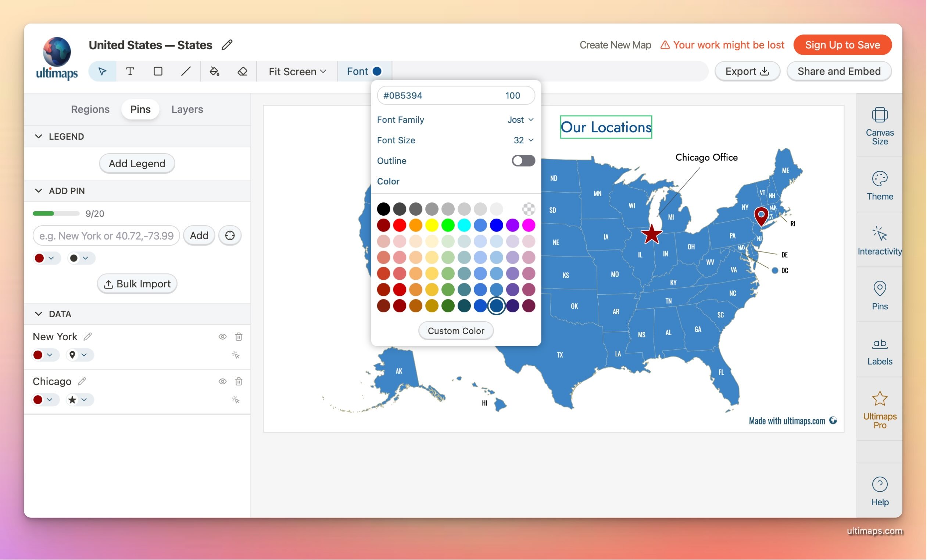
Task: Select the Eraser tool
Action: tap(242, 71)
